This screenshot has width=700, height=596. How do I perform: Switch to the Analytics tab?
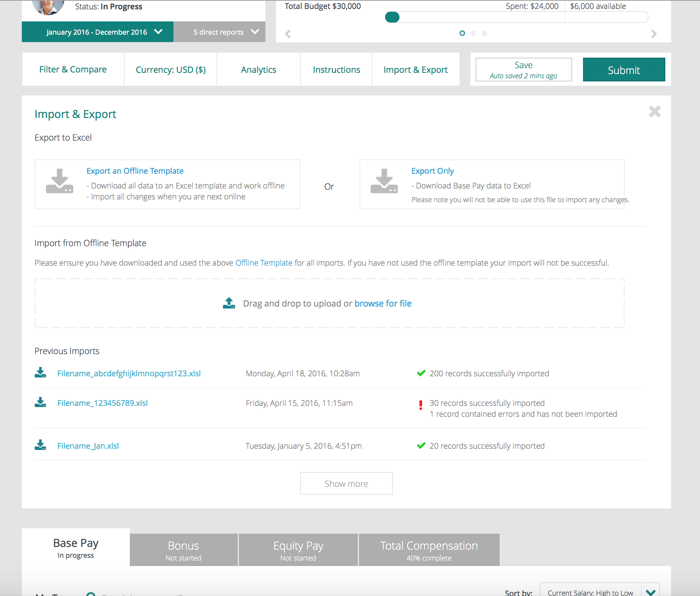click(258, 69)
